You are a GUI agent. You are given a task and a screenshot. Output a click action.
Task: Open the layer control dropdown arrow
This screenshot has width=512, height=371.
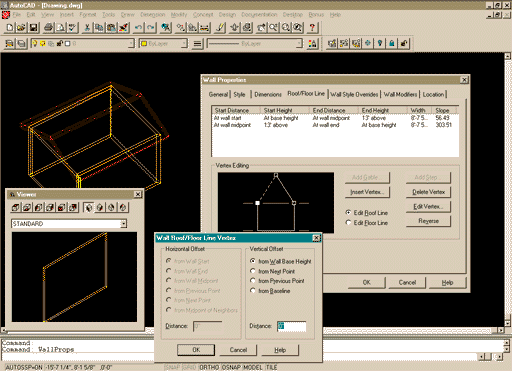[131, 43]
